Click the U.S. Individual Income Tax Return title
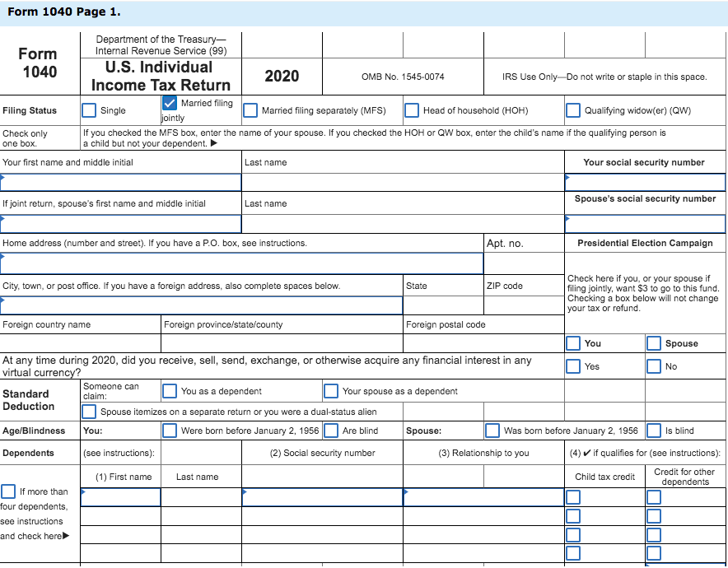 [161, 76]
